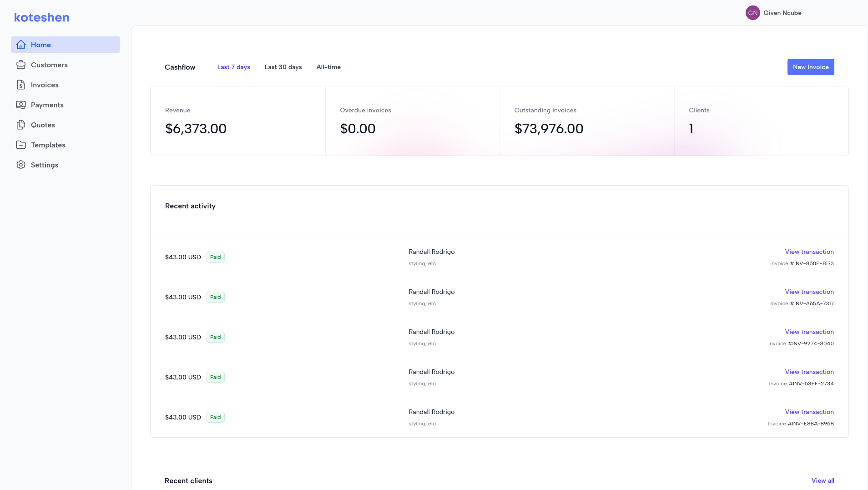The height and width of the screenshot is (490, 868).
Task: View transaction for invoice INV-850E-8173
Action: [x=809, y=252]
